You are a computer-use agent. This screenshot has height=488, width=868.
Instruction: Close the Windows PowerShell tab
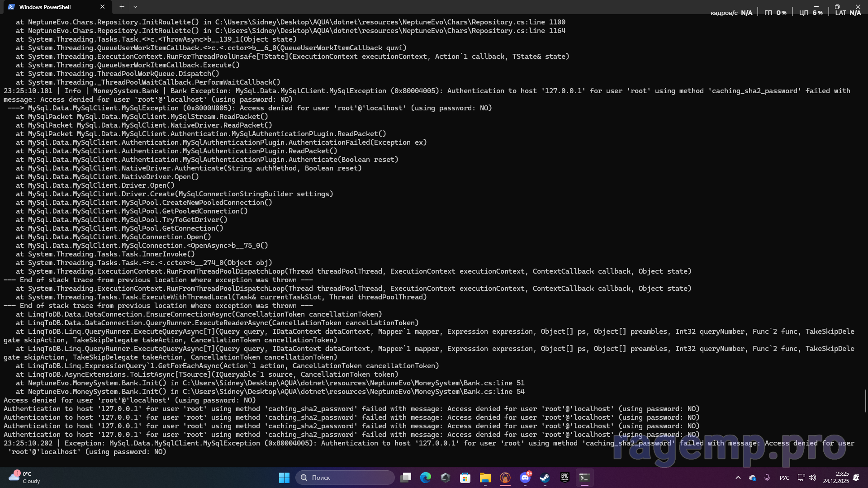pyautogui.click(x=102, y=7)
